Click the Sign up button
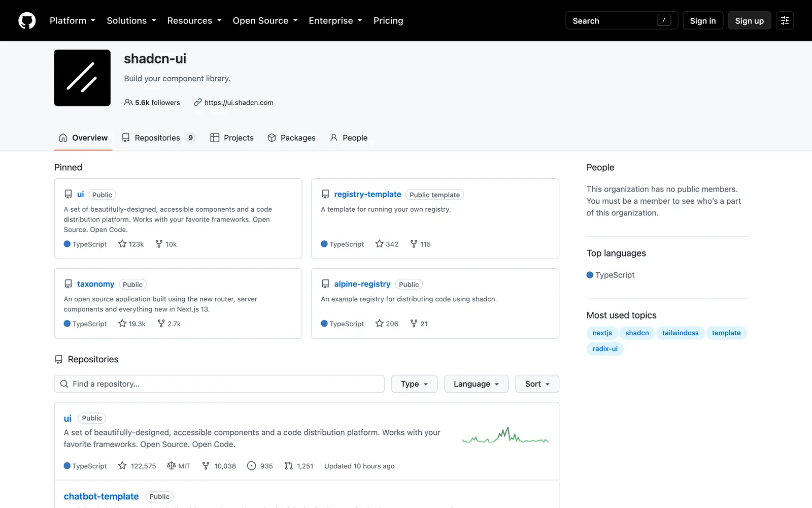This screenshot has height=508, width=812. (750, 21)
